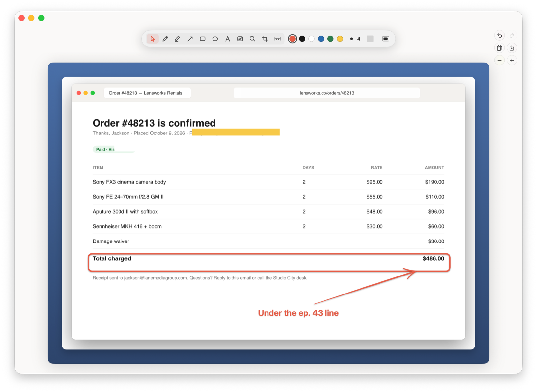
Task: Choose the black color swatch
Action: pos(302,39)
